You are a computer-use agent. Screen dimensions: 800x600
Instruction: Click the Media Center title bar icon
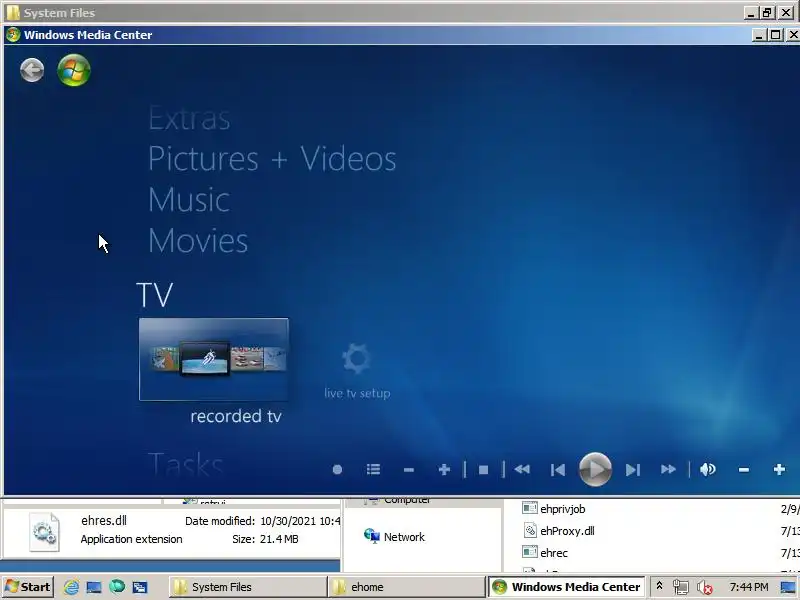point(13,35)
